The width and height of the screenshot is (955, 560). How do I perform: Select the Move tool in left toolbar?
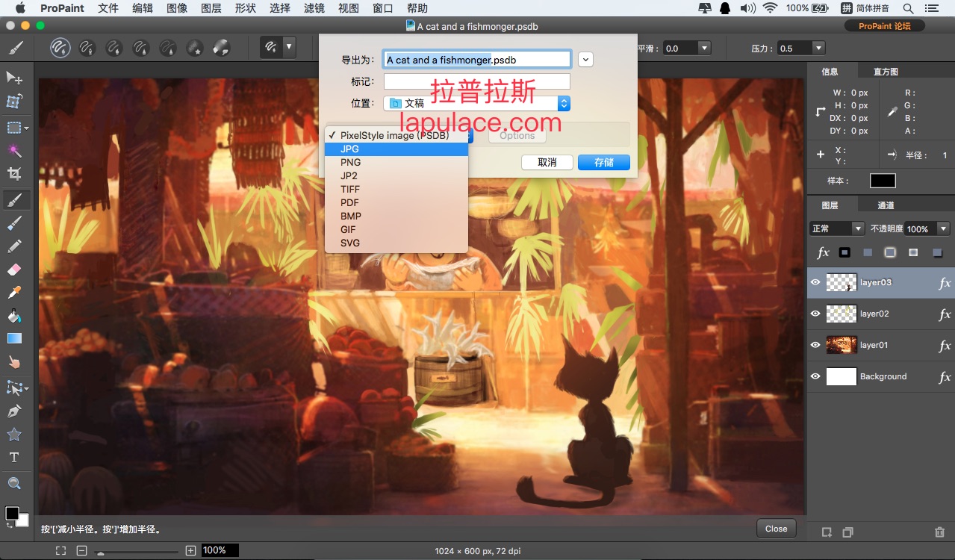[14, 78]
